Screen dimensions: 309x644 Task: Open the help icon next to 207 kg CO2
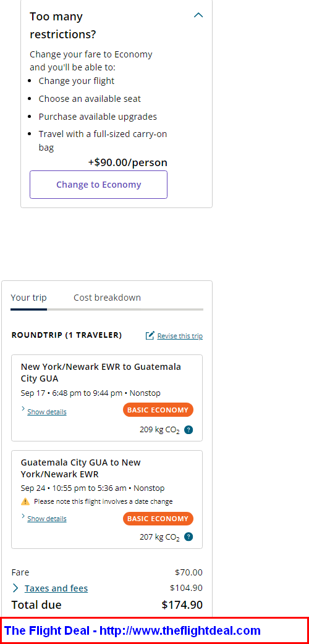click(188, 537)
